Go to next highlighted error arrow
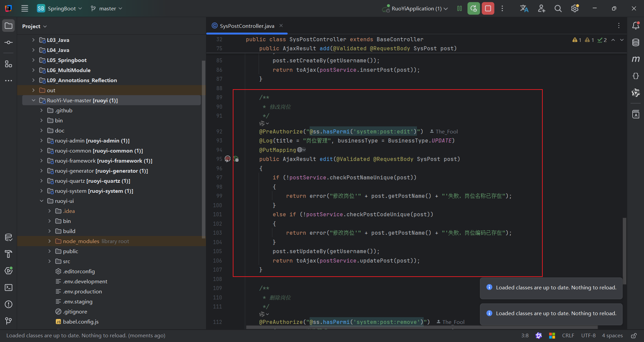644x342 pixels. (622, 40)
